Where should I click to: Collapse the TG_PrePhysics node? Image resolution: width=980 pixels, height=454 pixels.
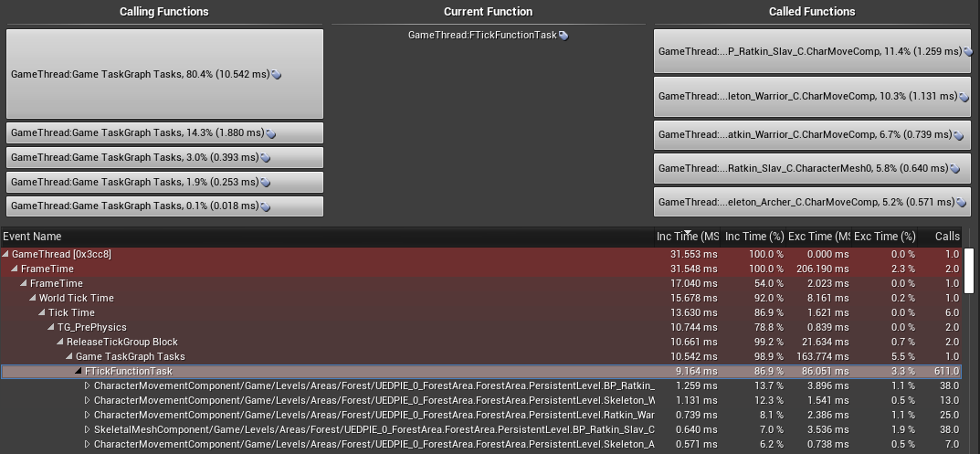click(51, 328)
